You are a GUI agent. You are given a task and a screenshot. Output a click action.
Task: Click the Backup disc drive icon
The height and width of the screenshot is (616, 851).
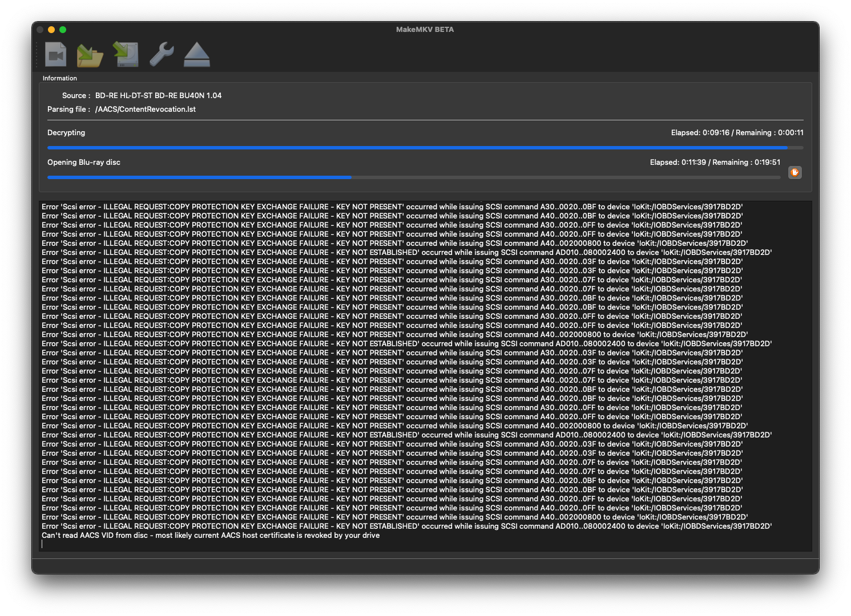pos(126,55)
